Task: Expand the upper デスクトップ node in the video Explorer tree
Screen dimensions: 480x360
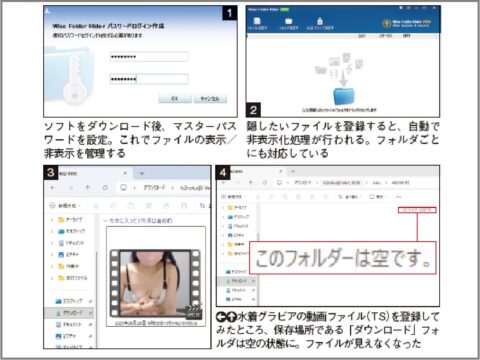Action: tap(52, 231)
